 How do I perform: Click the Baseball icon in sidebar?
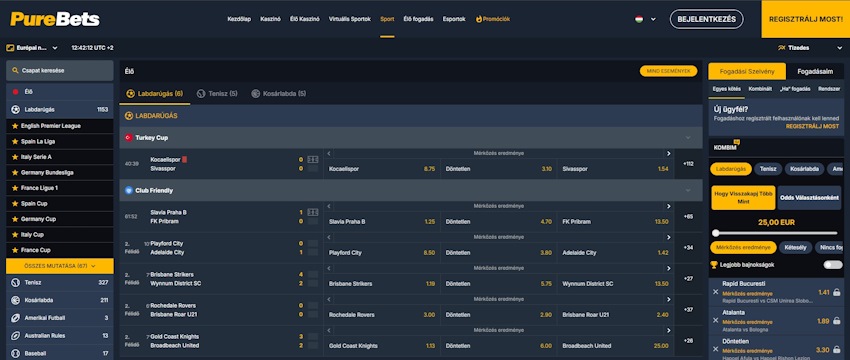coord(15,353)
